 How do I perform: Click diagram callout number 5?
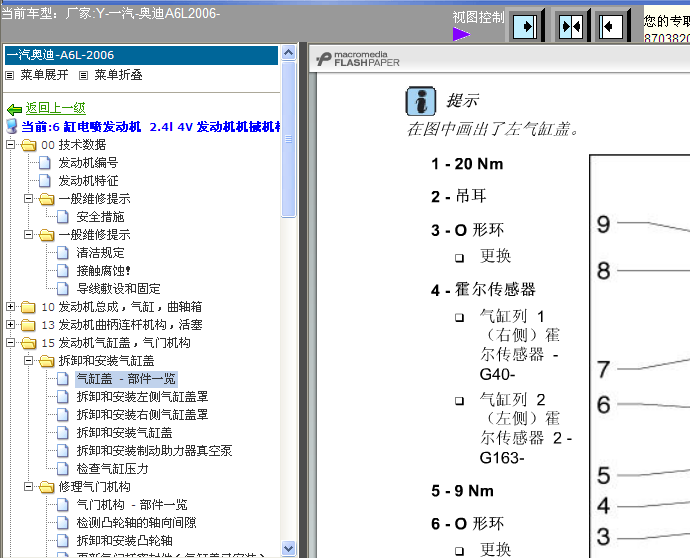click(603, 476)
